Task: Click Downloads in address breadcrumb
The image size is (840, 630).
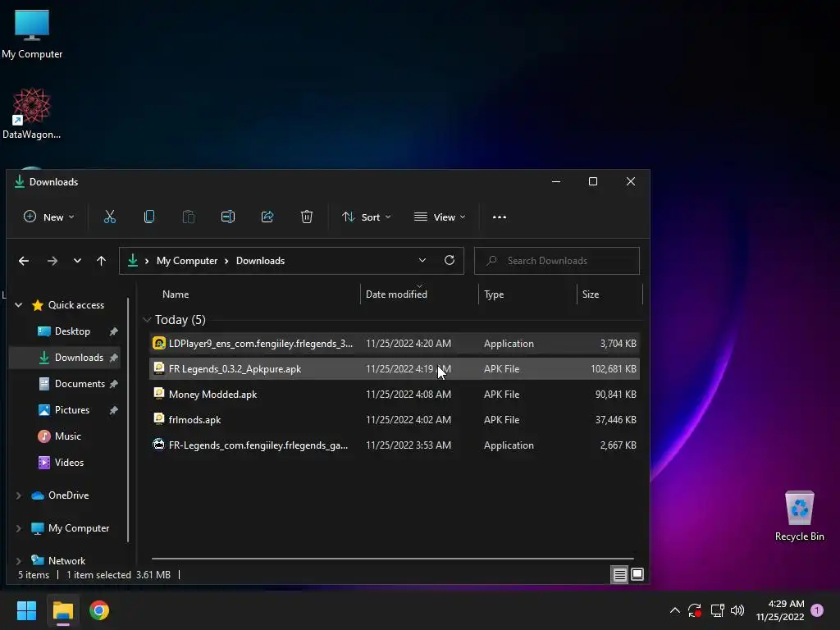Action: [260, 261]
